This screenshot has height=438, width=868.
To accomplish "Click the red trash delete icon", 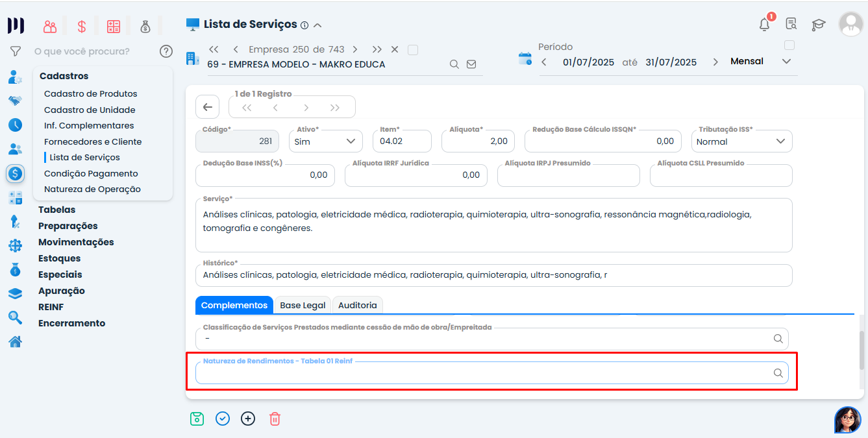I will [275, 419].
